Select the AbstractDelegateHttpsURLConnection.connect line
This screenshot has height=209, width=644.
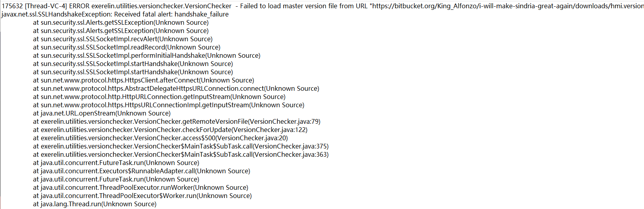pyautogui.click(x=176, y=88)
